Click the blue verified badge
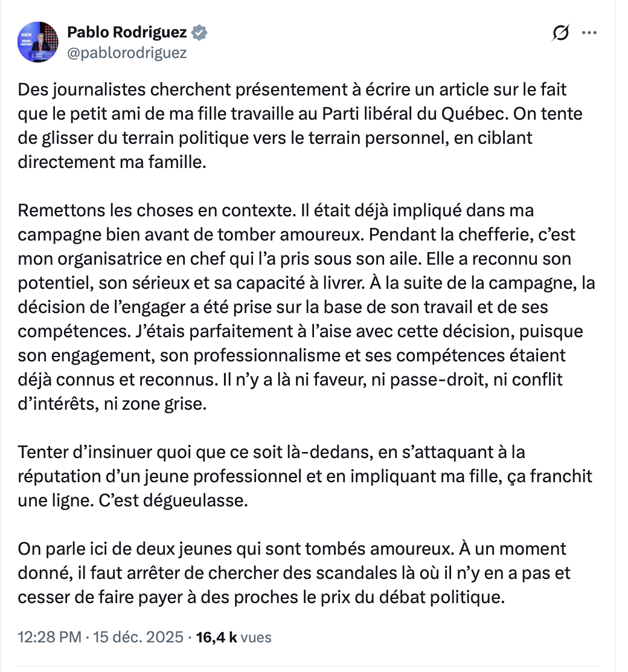The height and width of the screenshot is (672, 628). point(199,33)
